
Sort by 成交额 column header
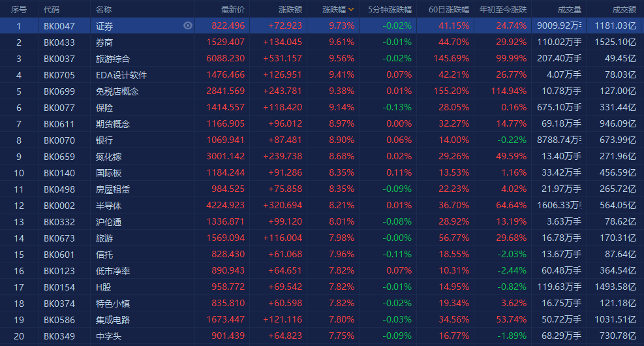pos(624,9)
